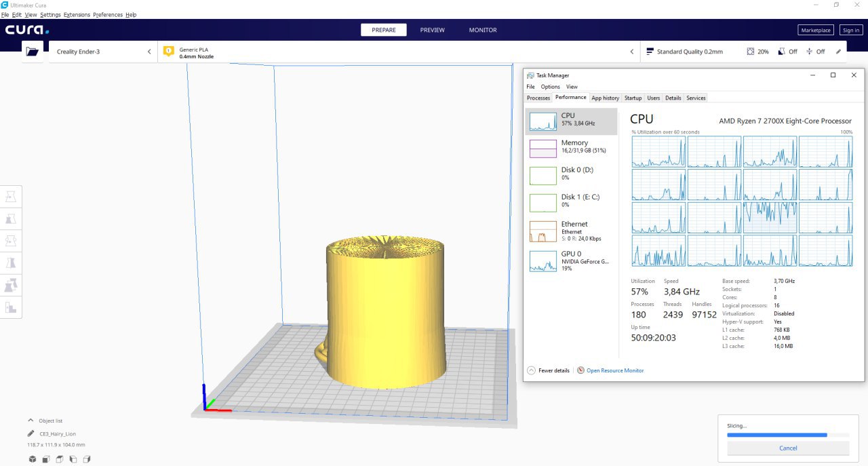Expand the Generic PLA material selector
The width and height of the screenshot is (868, 466).
point(399,52)
